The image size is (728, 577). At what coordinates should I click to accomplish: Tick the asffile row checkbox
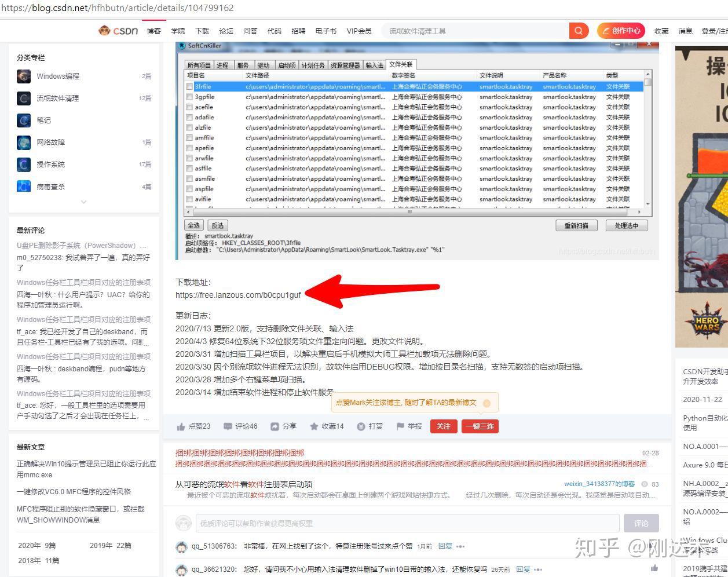click(x=189, y=169)
